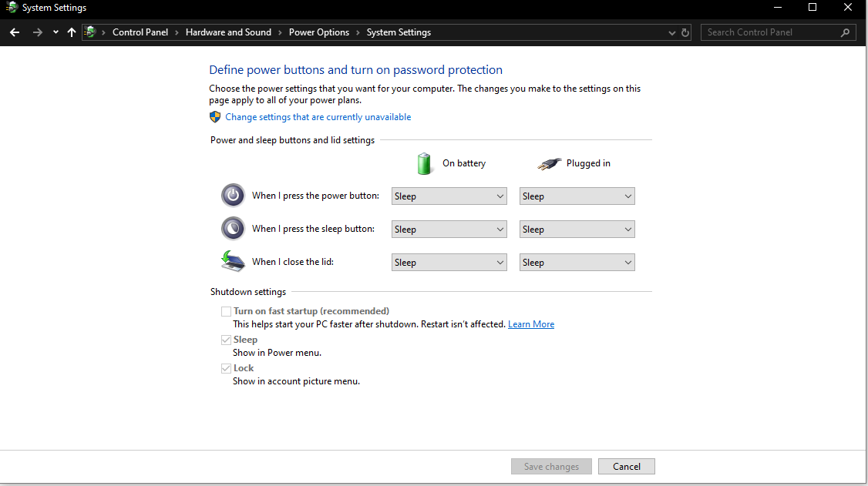Click the search magnifier icon

846,32
